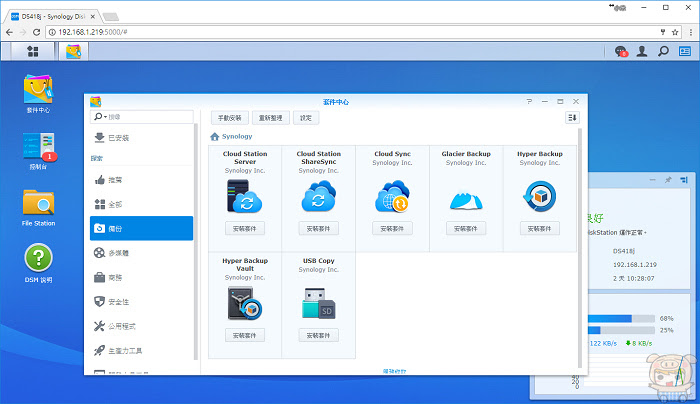The height and width of the screenshot is (404, 700).
Task: Open the Package Center settings button
Action: [306, 118]
